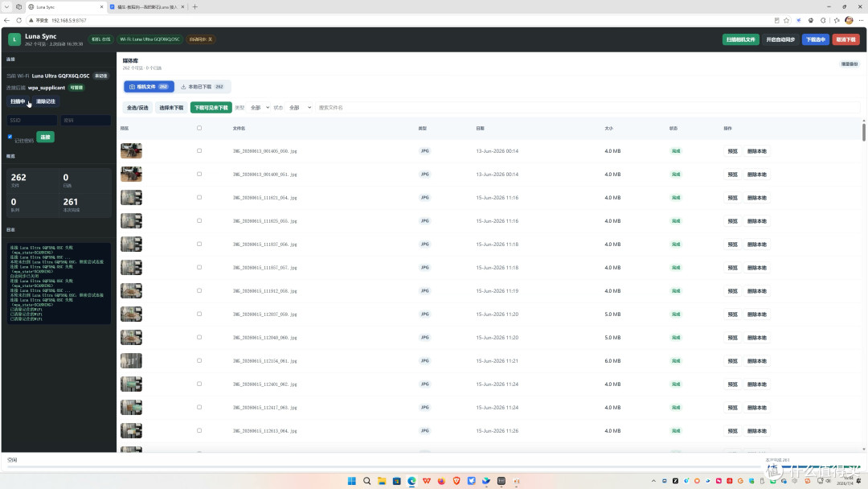The width and height of the screenshot is (868, 489).
Task: Click the bottom download progress bar
Action: coord(433,467)
